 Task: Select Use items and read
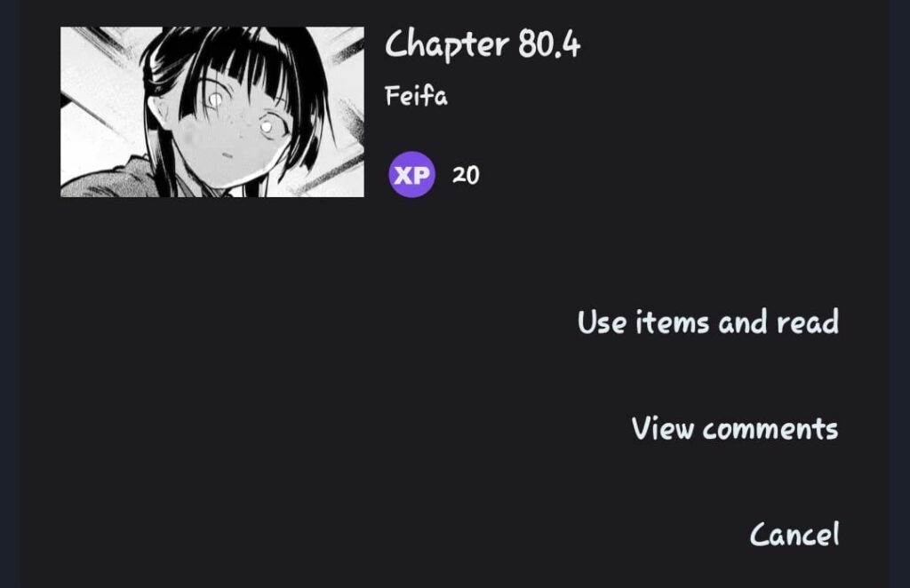click(x=708, y=322)
